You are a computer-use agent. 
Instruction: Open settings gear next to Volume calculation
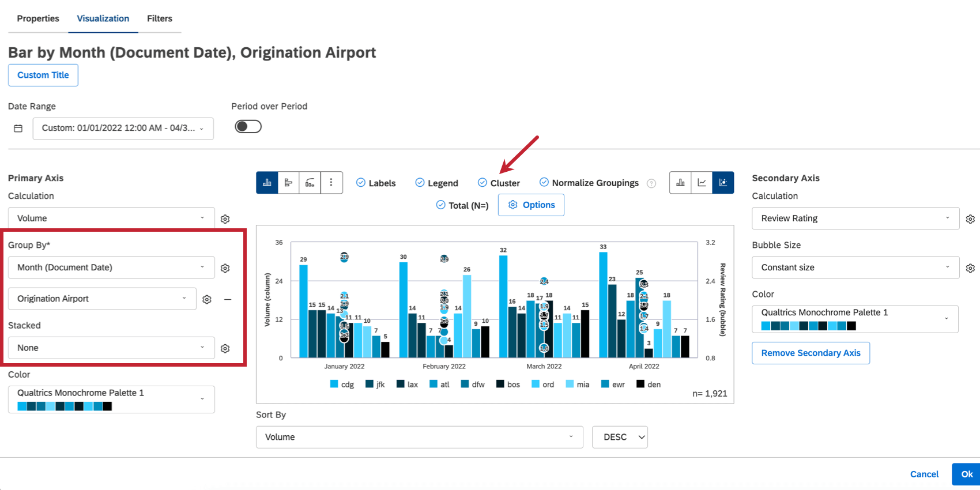225,219
